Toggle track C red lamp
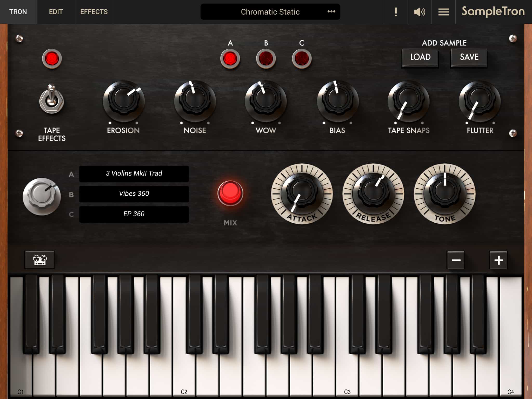 (x=302, y=59)
